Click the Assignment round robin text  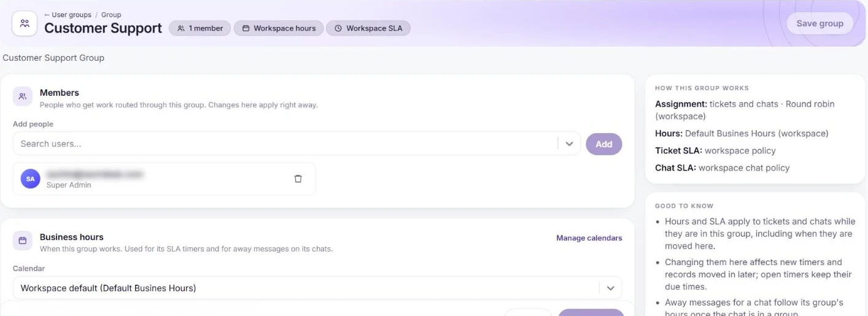[x=745, y=110]
